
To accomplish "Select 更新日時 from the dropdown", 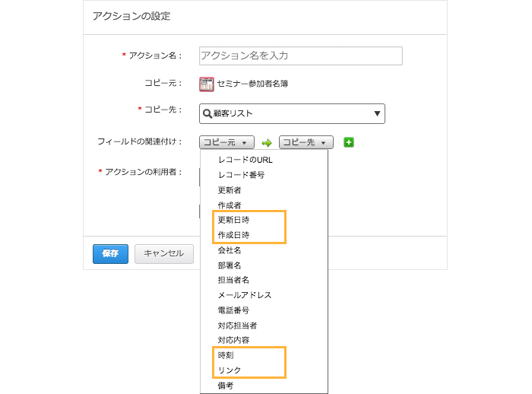I will (233, 220).
